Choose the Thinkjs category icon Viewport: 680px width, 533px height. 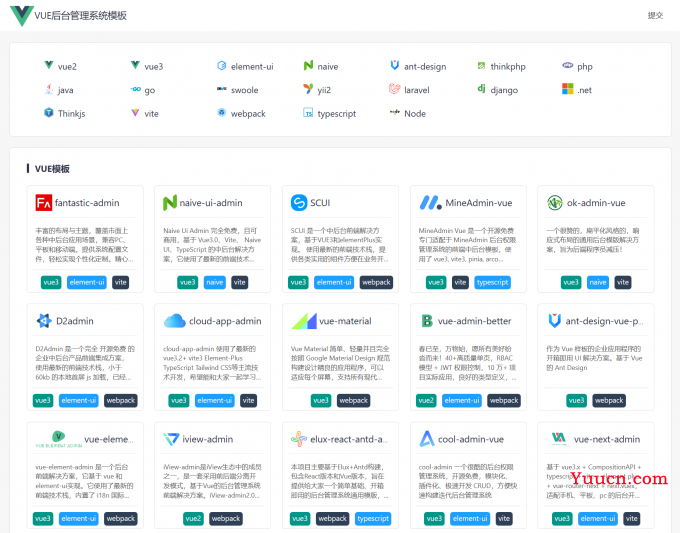click(49, 113)
